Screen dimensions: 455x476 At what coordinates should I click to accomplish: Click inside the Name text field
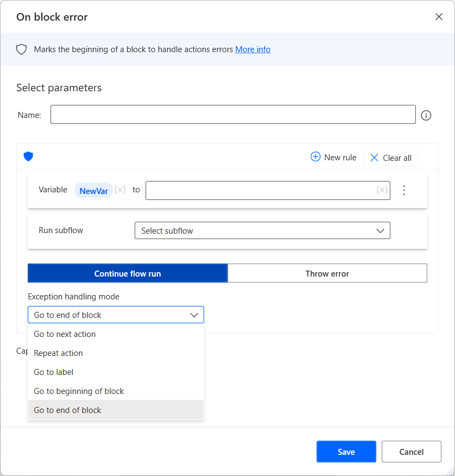[233, 115]
